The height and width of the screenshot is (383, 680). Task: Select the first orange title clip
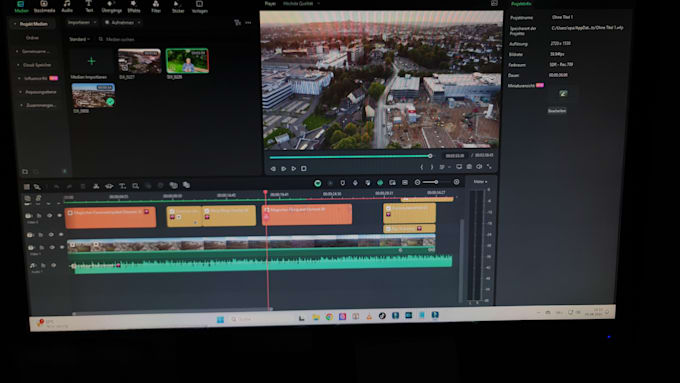click(111, 217)
